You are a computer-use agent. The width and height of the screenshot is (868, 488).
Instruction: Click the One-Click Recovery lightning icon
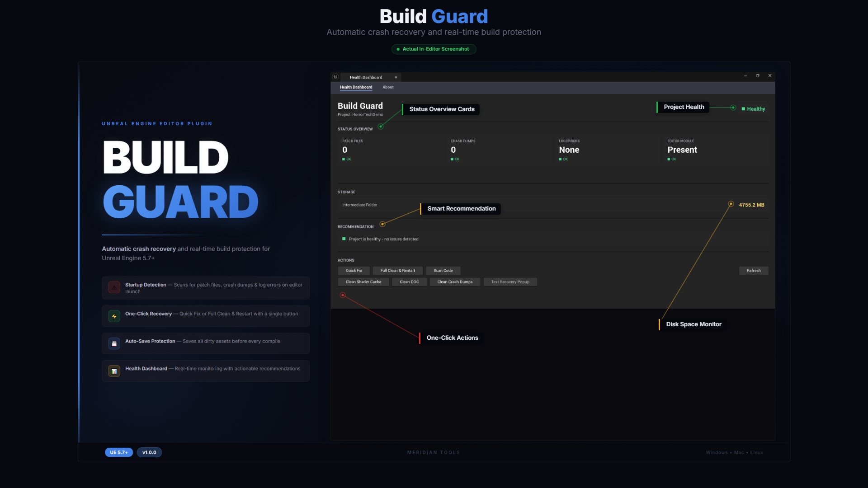tap(114, 316)
